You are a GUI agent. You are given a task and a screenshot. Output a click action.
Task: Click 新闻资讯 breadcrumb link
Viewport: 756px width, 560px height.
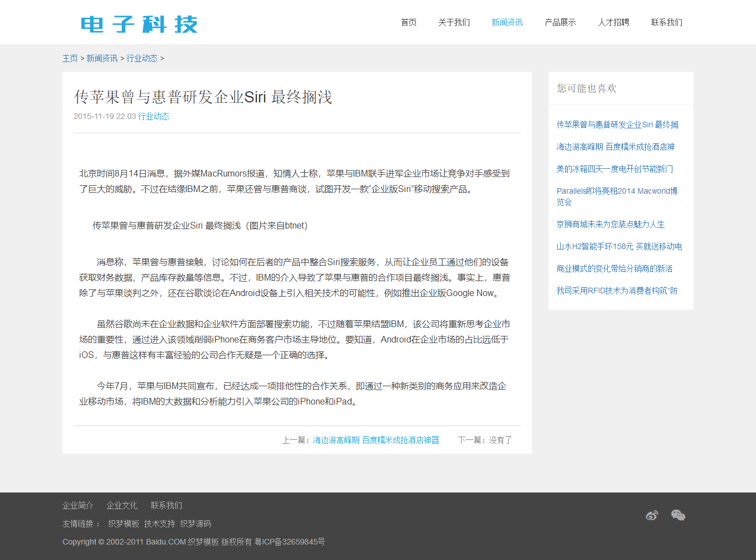pyautogui.click(x=102, y=58)
